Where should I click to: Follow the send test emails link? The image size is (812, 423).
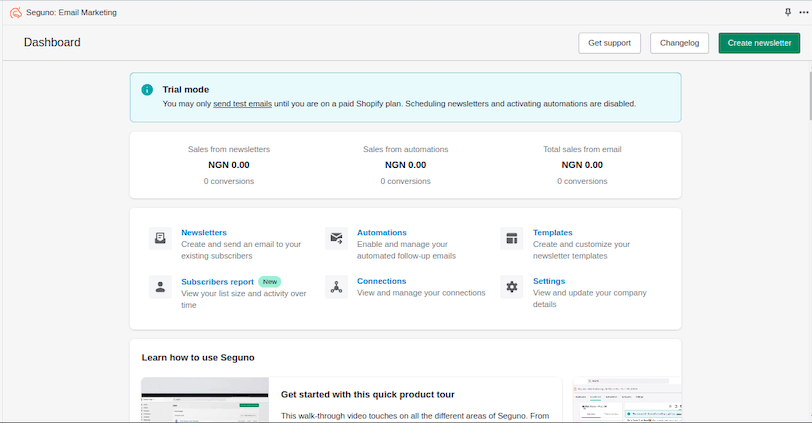click(x=242, y=103)
